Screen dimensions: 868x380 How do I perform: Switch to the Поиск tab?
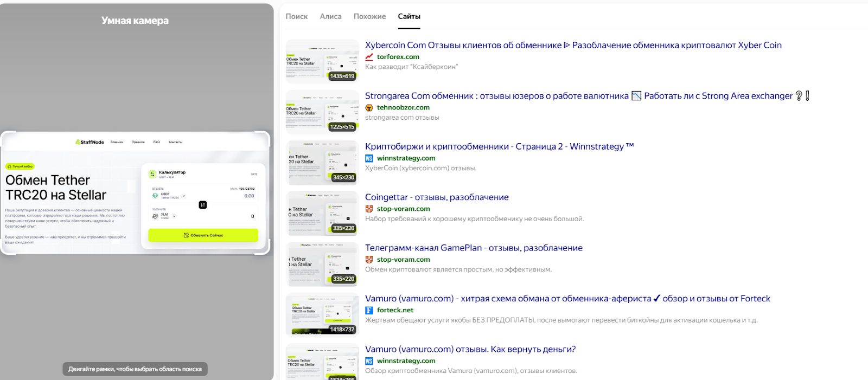(296, 16)
